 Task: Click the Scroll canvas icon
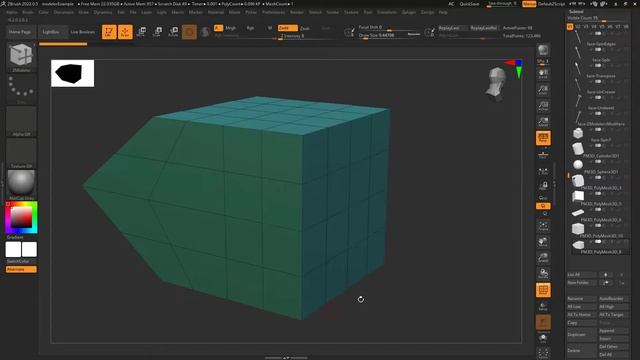[543, 74]
